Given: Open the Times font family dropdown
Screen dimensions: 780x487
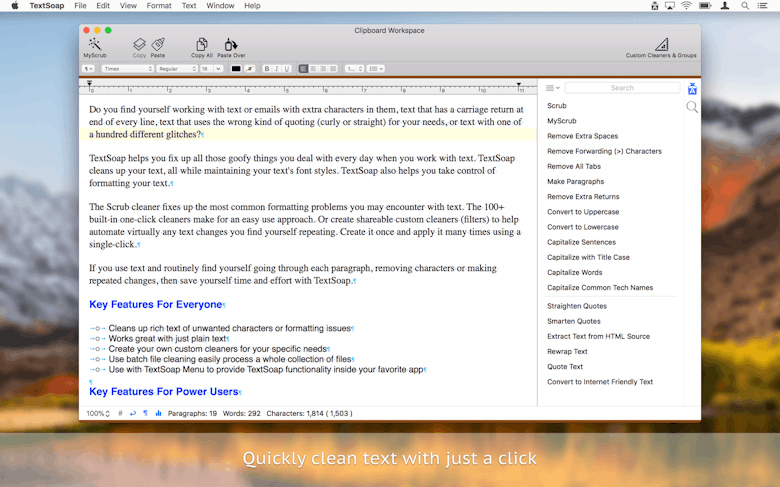Looking at the screenshot, I should [127, 69].
